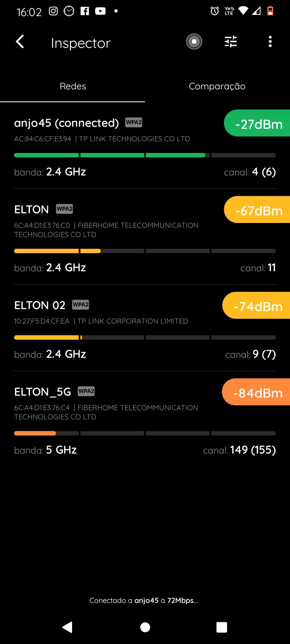Select the Redes tab
Screen dimensions: 290x644
click(x=73, y=86)
